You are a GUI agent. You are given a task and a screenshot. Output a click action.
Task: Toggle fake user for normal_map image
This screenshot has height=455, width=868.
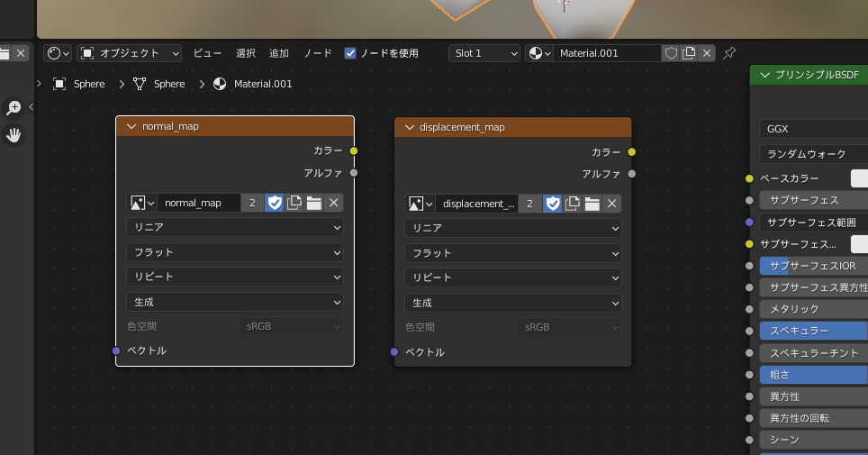point(275,203)
